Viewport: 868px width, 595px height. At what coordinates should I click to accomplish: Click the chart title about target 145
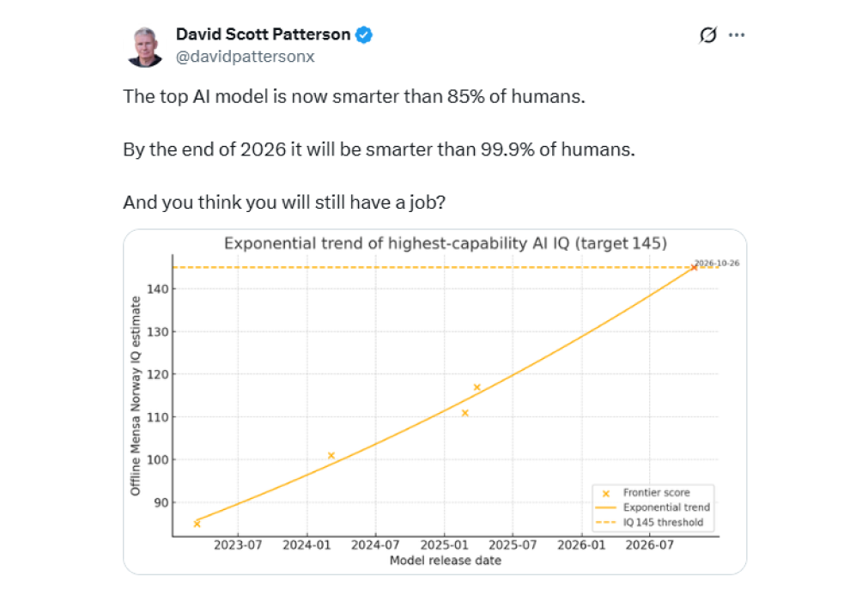[x=445, y=244]
